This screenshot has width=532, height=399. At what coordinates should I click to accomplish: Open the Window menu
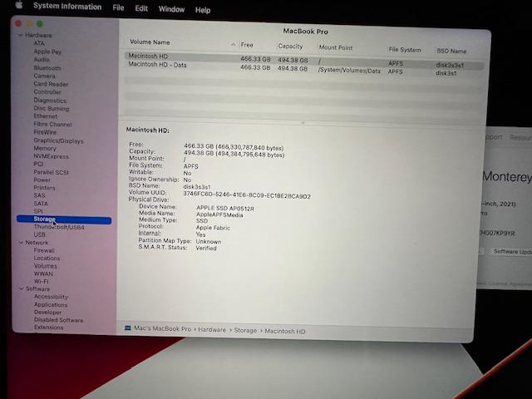(171, 9)
